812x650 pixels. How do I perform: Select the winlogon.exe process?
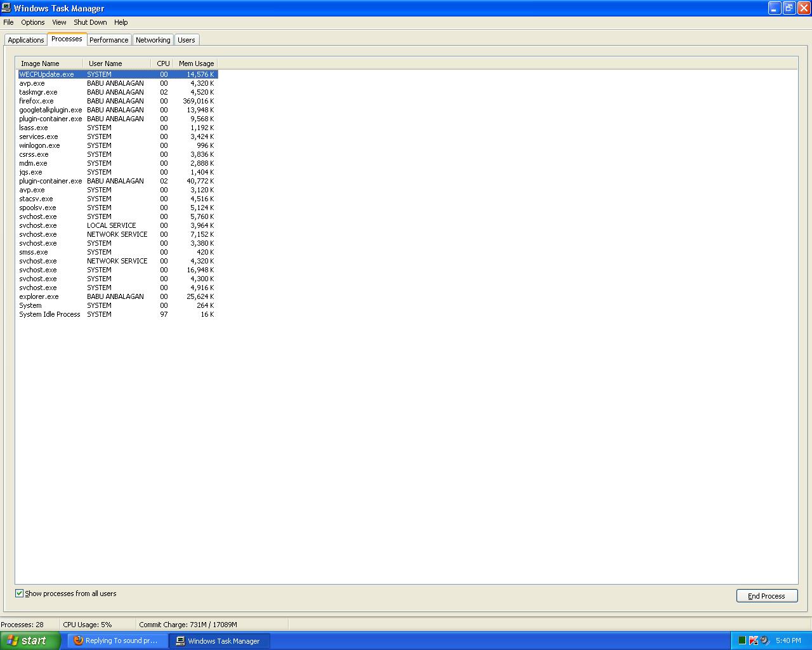pyautogui.click(x=117, y=145)
